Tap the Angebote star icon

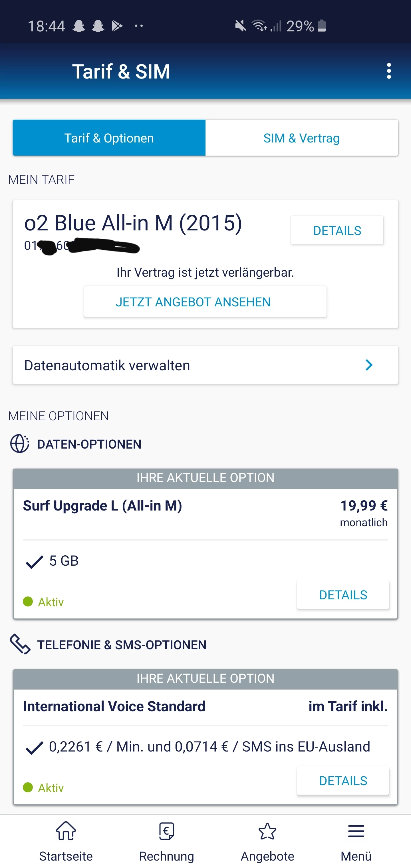point(267,831)
